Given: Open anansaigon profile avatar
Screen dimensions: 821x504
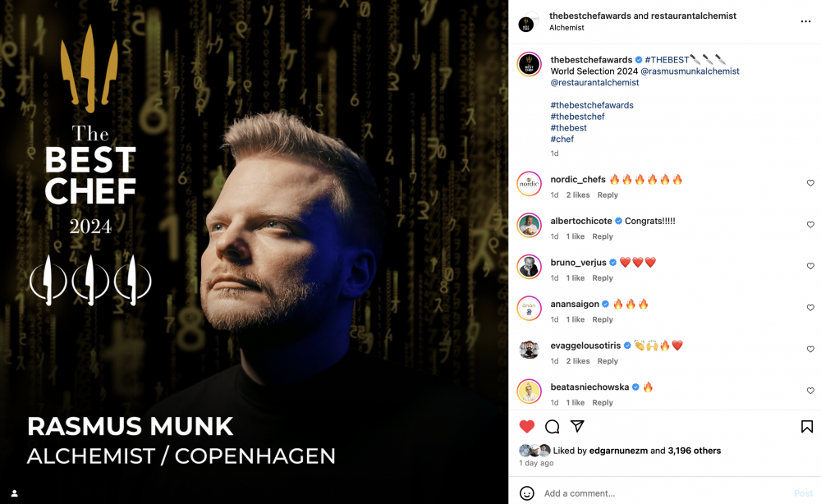Looking at the screenshot, I should coord(529,309).
